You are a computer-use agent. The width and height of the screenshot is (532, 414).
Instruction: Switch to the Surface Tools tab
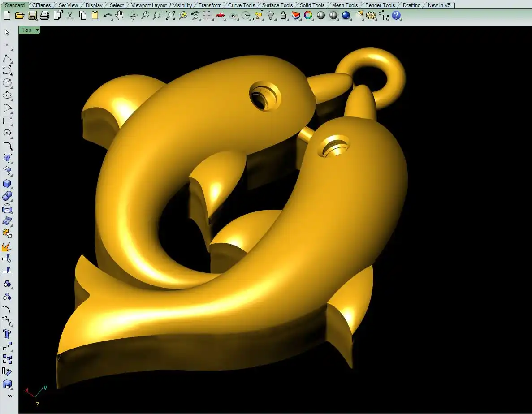(x=277, y=5)
